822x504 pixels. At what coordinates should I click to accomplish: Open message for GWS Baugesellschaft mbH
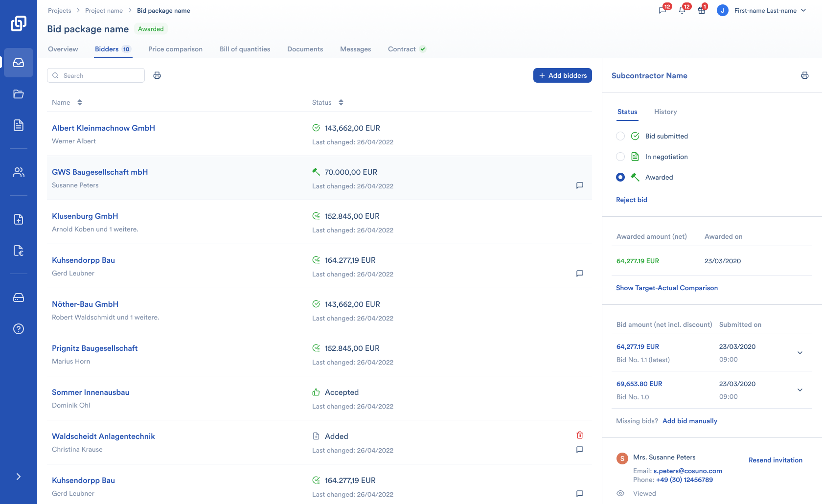[580, 185]
